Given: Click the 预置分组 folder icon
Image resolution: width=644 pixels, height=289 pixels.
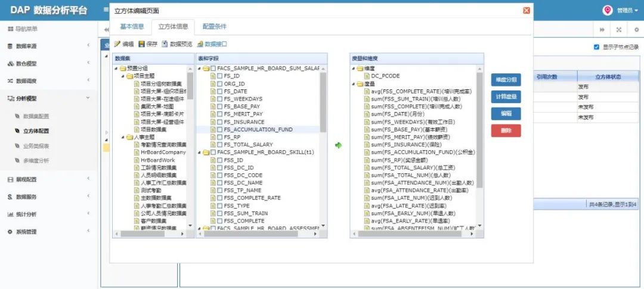Looking at the screenshot, I should tap(122, 69).
